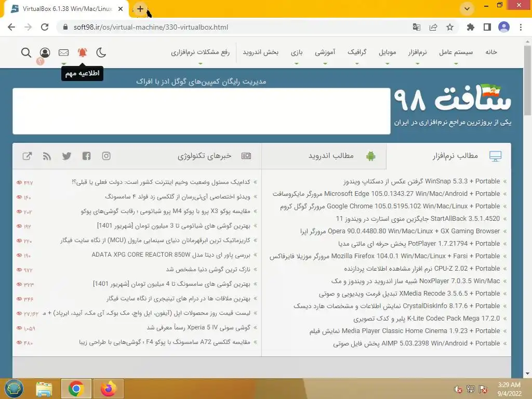
Task: Click the Soft98 site logo
Action: pyautogui.click(x=453, y=98)
